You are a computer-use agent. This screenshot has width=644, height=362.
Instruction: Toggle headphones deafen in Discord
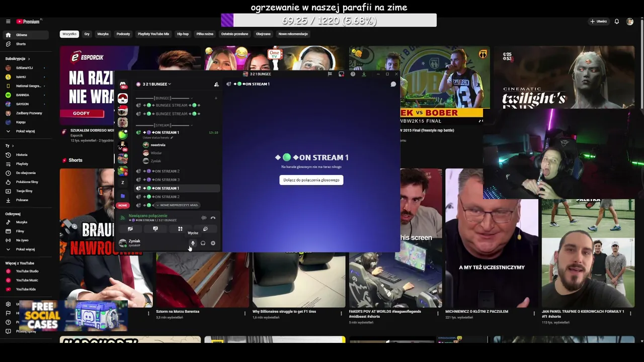pyautogui.click(x=203, y=243)
